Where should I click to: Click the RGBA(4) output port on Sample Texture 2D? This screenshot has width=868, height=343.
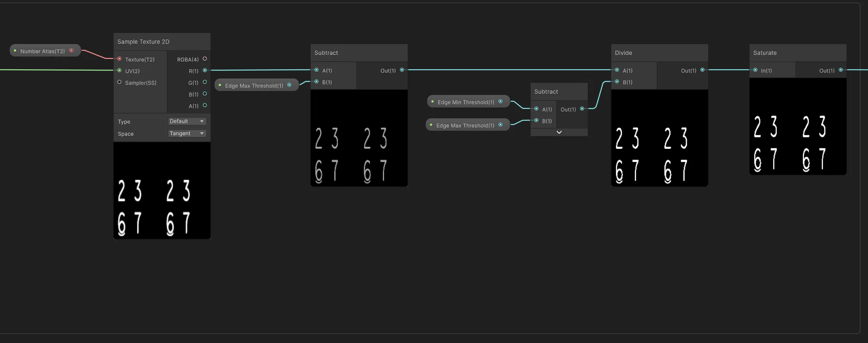pos(205,59)
